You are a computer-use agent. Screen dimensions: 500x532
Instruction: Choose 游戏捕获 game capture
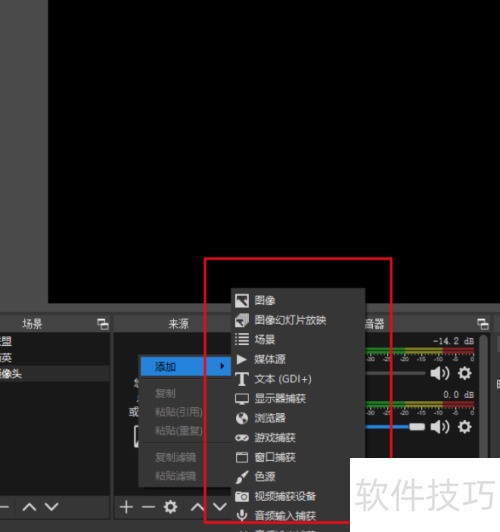[298, 438]
